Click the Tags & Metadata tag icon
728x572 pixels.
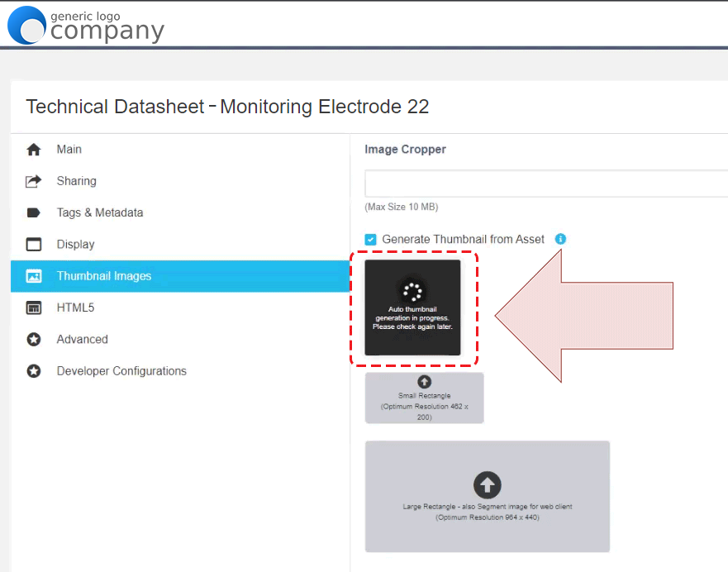click(x=33, y=212)
